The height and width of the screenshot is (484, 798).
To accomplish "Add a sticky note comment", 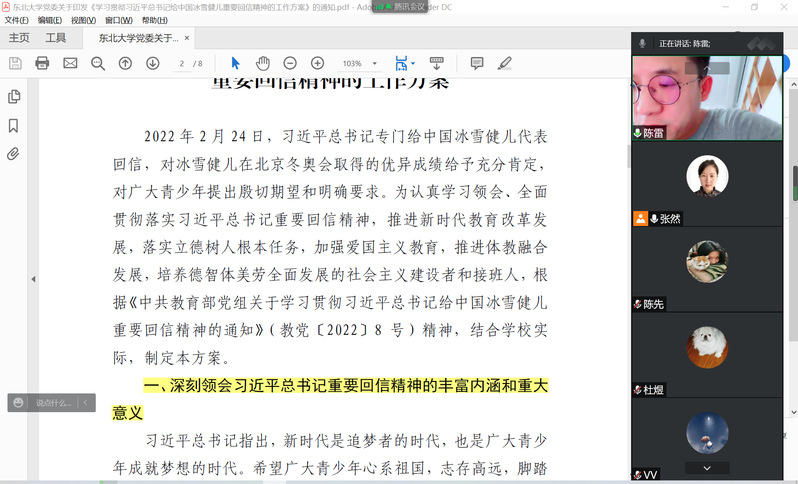I will (x=477, y=63).
